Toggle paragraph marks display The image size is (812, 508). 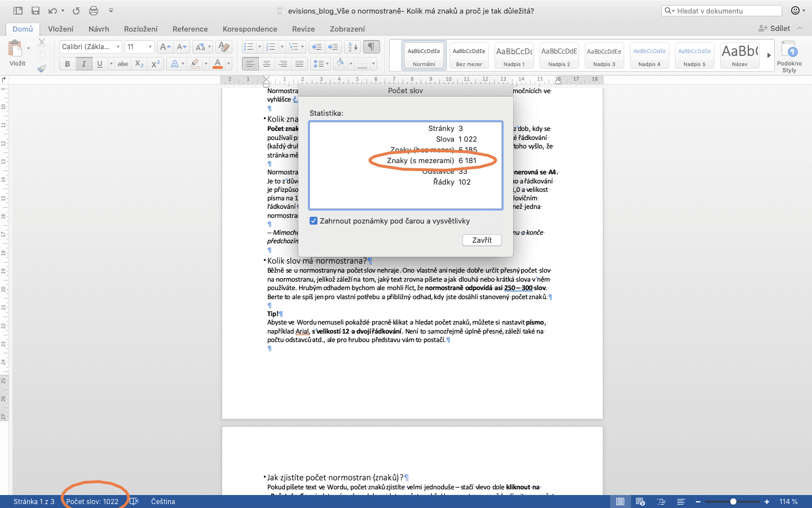(x=371, y=47)
